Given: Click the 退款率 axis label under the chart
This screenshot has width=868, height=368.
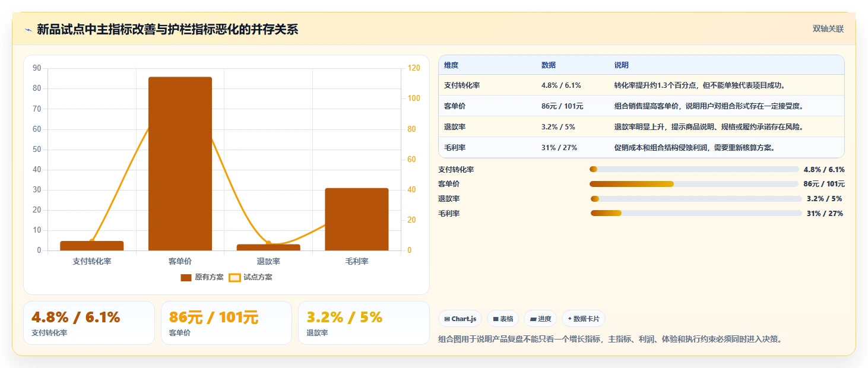Looking at the screenshot, I should [x=268, y=261].
